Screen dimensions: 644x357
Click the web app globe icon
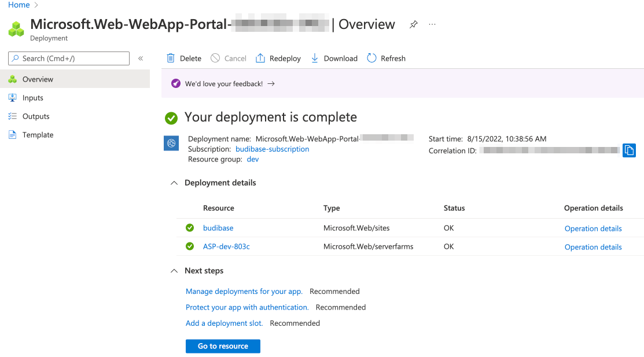(171, 143)
